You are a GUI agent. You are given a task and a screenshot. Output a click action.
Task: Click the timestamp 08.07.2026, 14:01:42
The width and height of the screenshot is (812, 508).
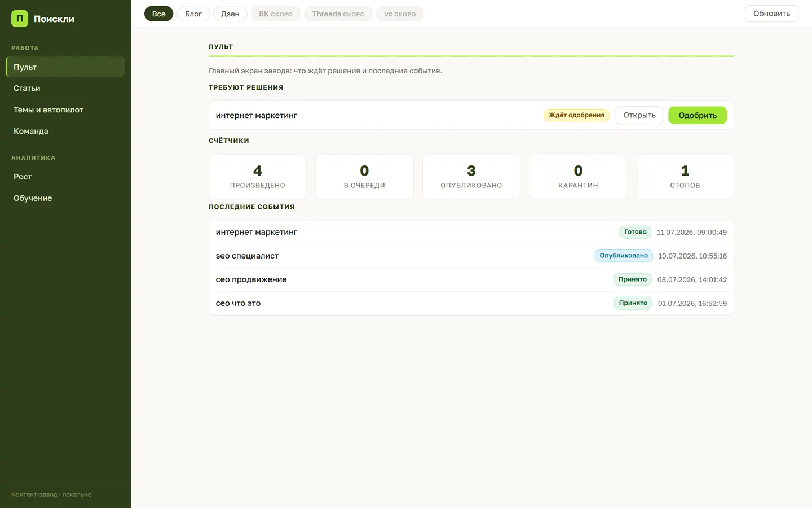coord(692,279)
